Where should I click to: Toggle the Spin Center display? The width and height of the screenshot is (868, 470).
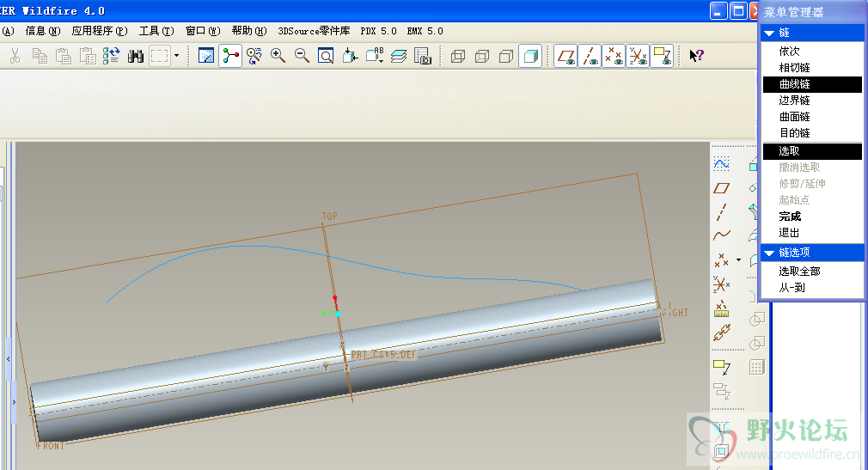pos(230,56)
